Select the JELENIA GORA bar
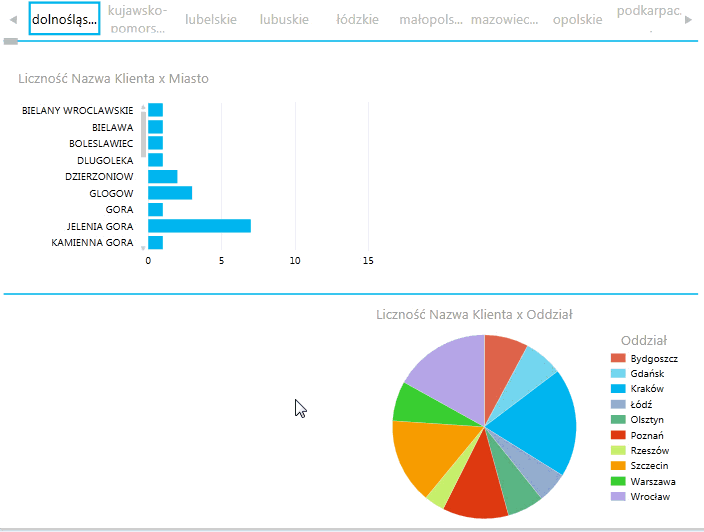The width and height of the screenshot is (704, 532). click(x=199, y=226)
